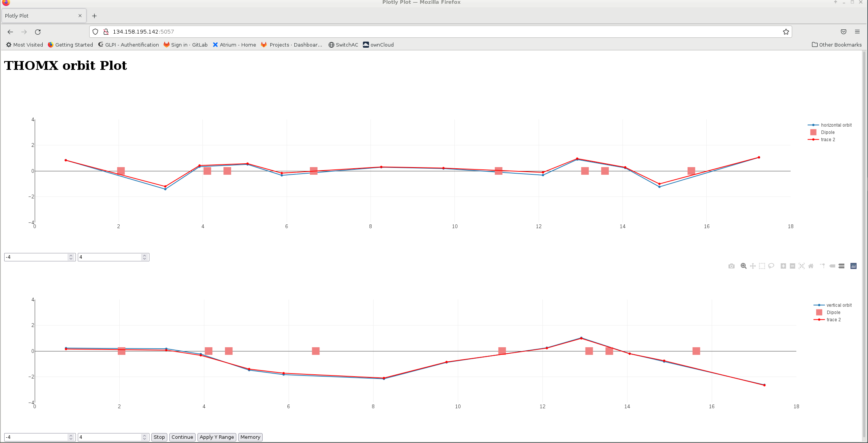Decrement the lower plot's min Y value
The image size is (868, 443).
pyautogui.click(x=71, y=439)
